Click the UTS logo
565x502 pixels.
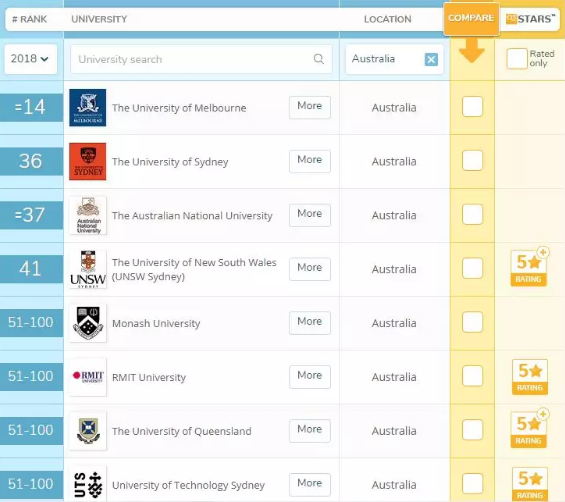click(x=88, y=484)
